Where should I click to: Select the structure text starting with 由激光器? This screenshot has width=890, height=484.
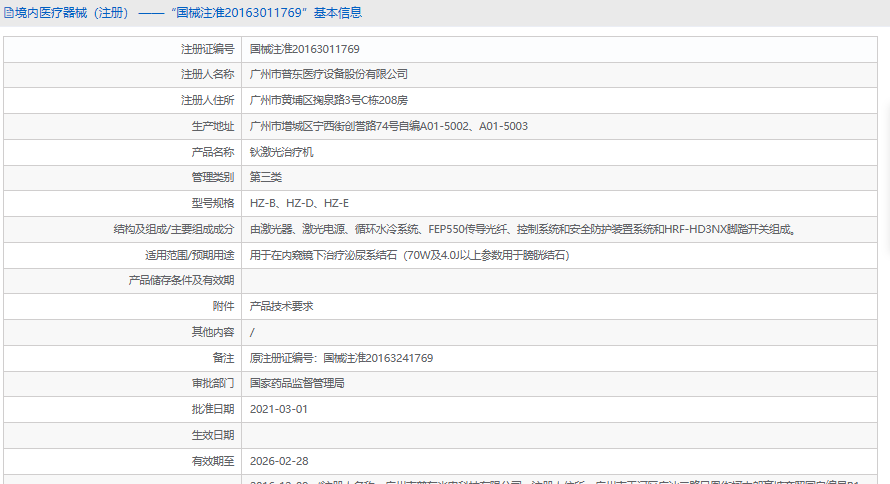click(524, 229)
